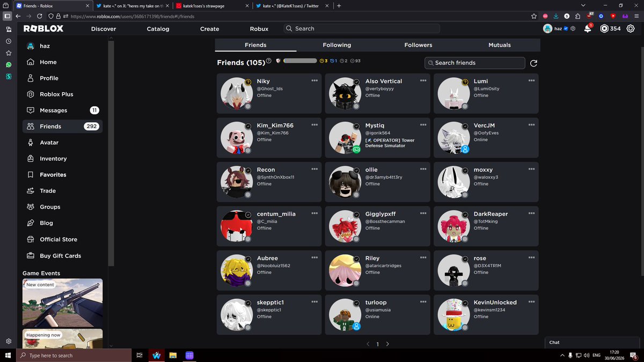Click the Roblox logo

[x=43, y=28]
